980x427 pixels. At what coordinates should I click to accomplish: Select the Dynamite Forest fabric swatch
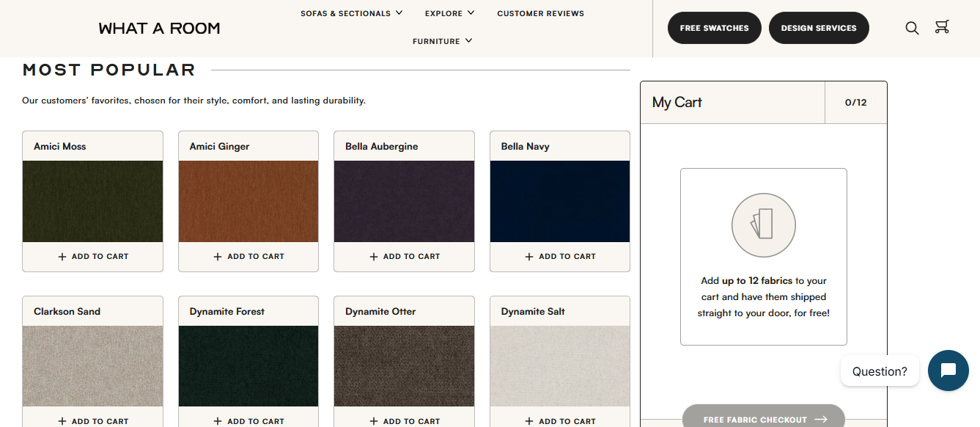(x=248, y=366)
